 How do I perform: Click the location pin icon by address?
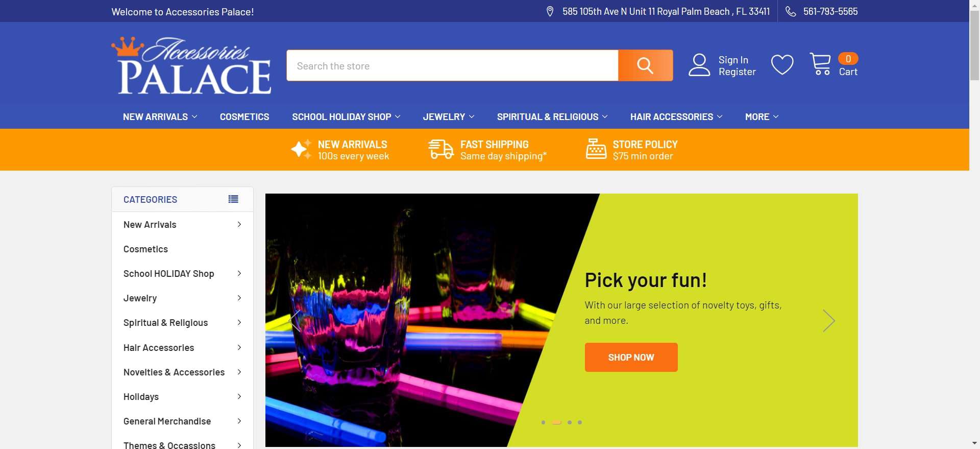click(550, 11)
